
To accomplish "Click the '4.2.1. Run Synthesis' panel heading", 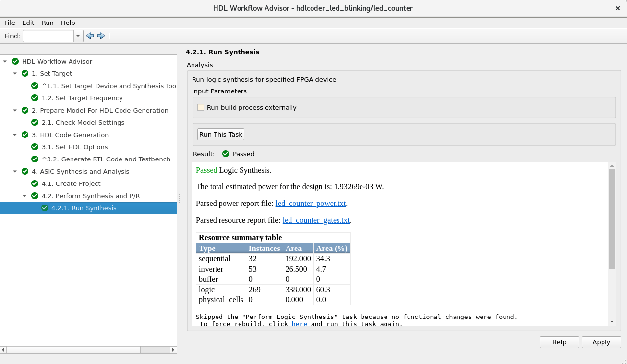I will pos(222,52).
